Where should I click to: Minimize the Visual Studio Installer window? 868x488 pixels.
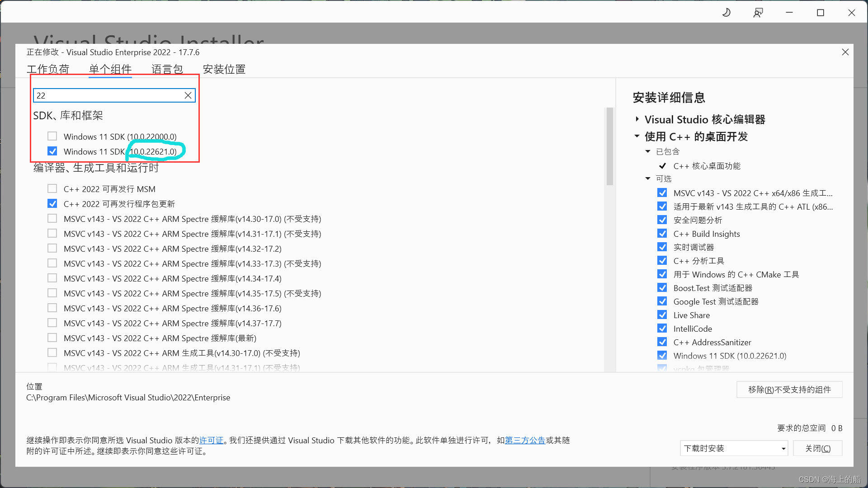(789, 13)
